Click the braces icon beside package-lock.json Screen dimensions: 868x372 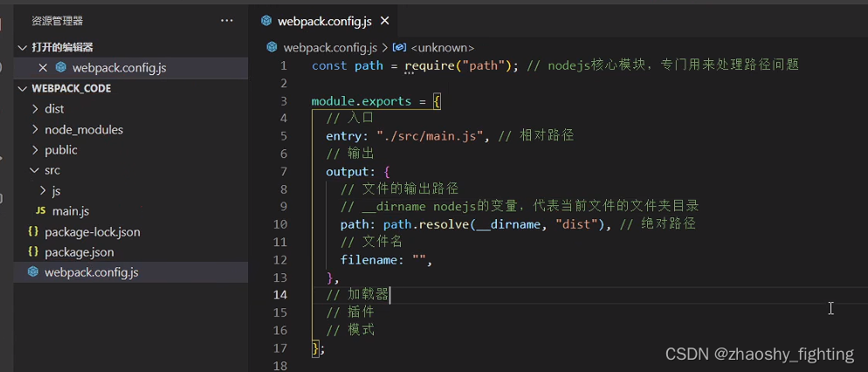[x=33, y=231]
